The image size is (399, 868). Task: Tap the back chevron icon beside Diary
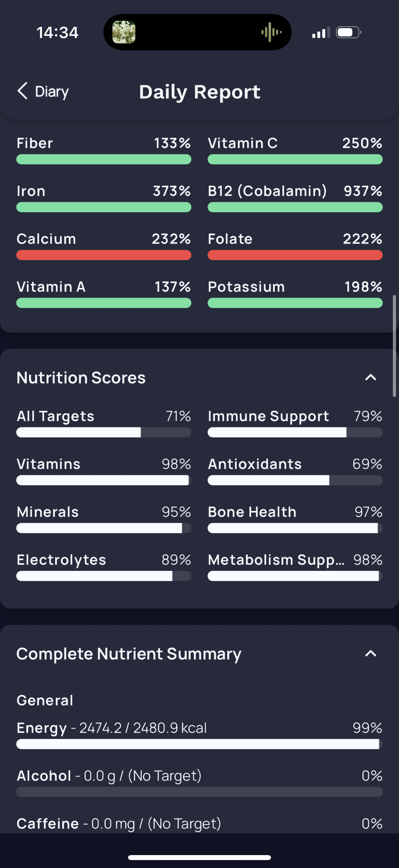(x=22, y=91)
